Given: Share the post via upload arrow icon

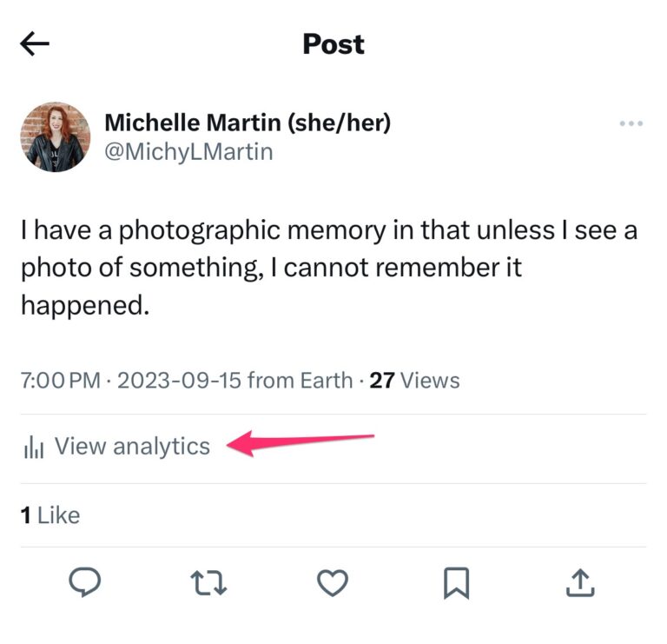Looking at the screenshot, I should [580, 582].
